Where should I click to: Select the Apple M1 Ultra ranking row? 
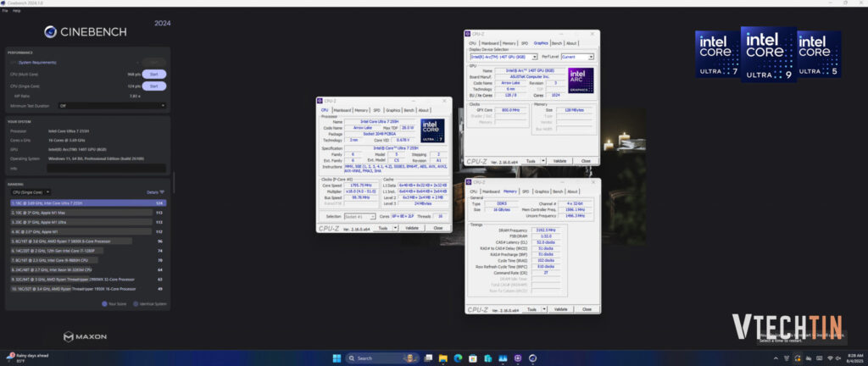tap(88, 222)
